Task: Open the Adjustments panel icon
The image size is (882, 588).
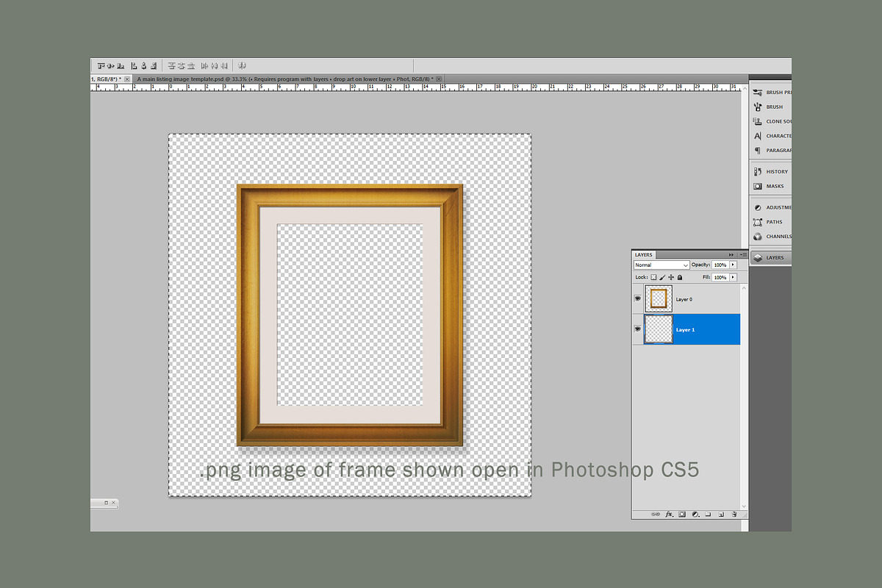Action: point(758,207)
